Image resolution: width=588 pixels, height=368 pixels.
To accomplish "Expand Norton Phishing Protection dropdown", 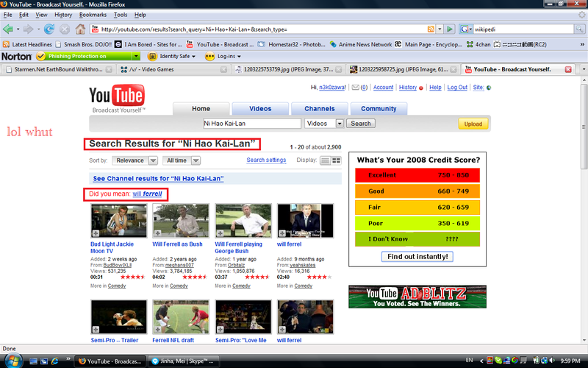I will point(136,57).
